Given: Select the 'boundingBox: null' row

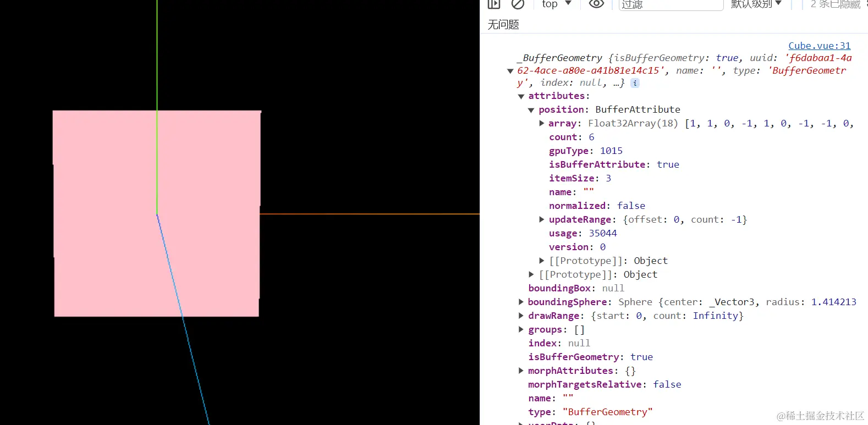Looking at the screenshot, I should [576, 288].
